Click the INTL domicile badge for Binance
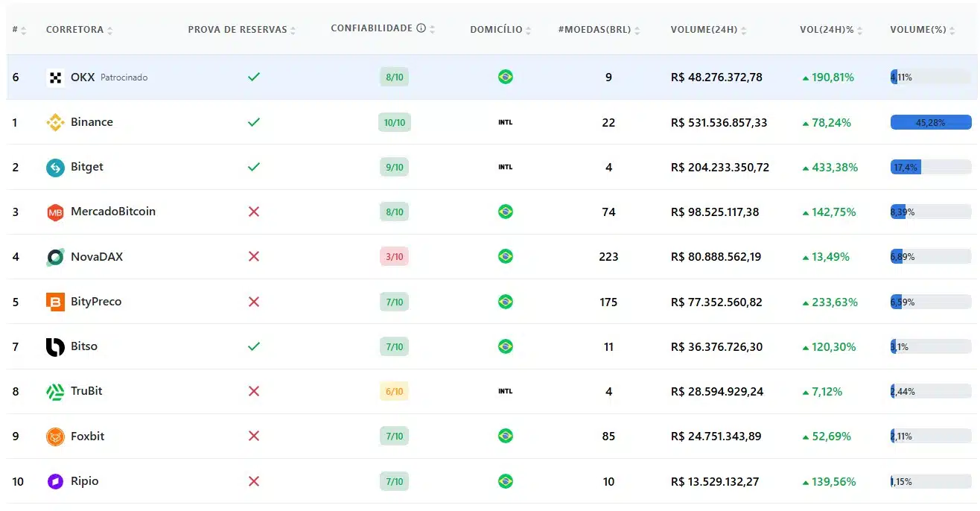This screenshot has width=980, height=511. tap(506, 122)
